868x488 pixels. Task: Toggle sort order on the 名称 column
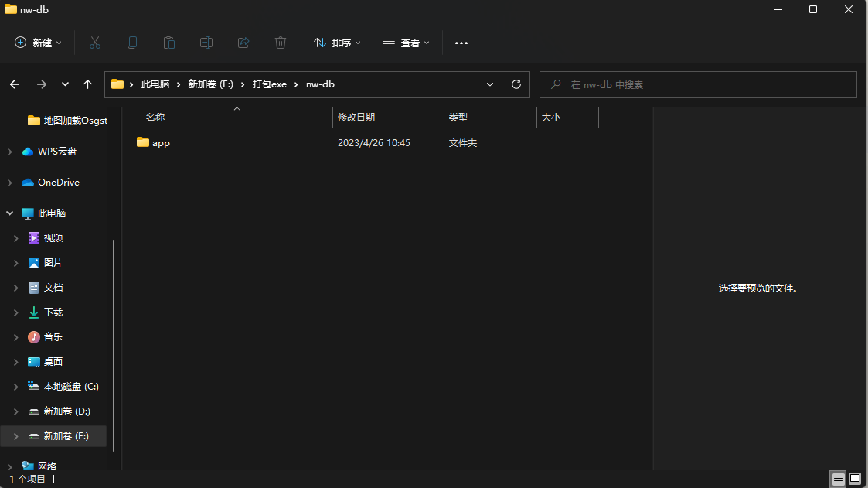(155, 116)
